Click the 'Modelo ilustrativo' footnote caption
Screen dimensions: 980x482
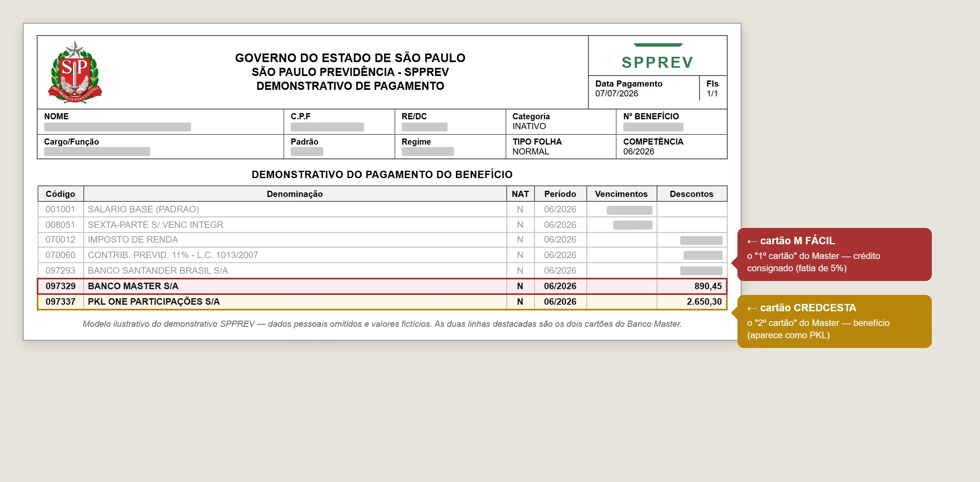click(x=382, y=324)
